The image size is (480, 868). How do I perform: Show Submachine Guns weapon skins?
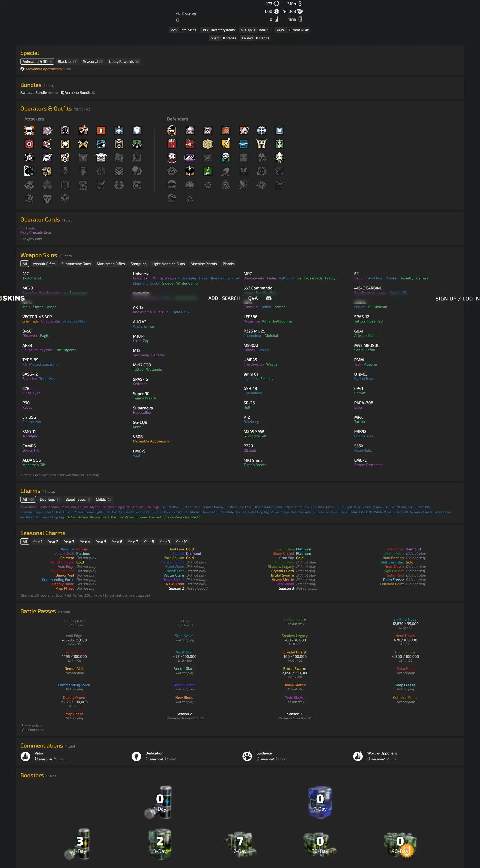point(76,264)
